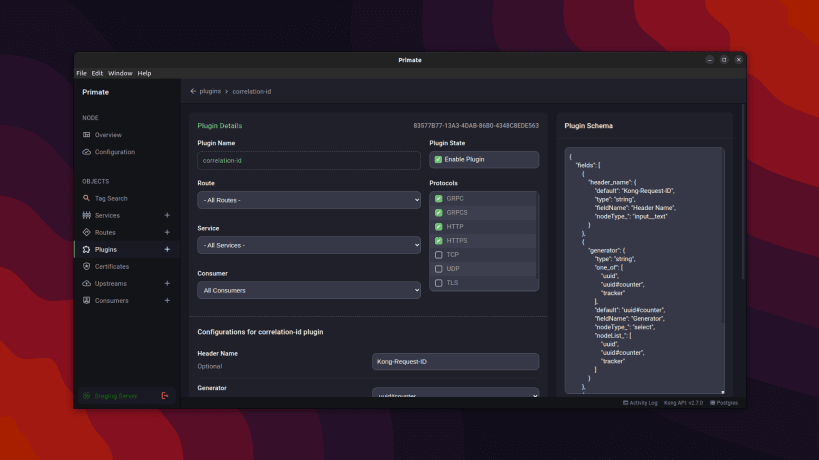Click the Kong API version text
This screenshot has width=819, height=460.
coord(683,403)
